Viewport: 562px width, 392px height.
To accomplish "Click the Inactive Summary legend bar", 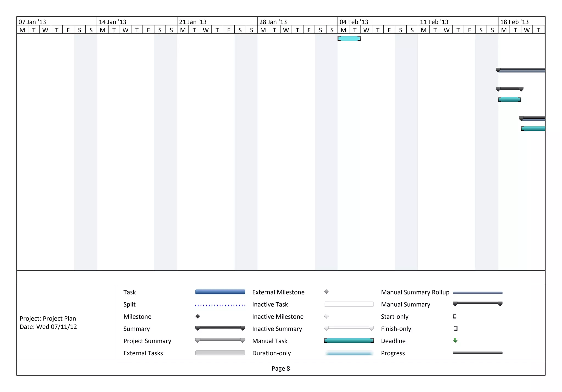I will [x=349, y=328].
